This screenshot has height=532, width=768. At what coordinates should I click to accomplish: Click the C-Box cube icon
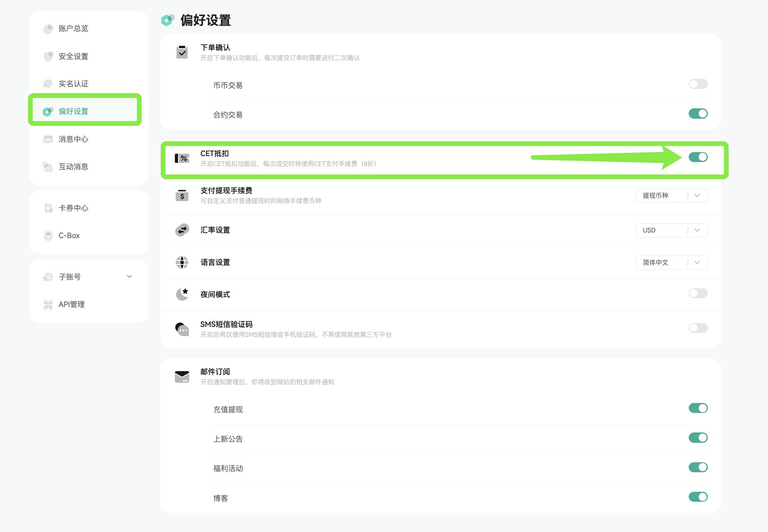48,235
